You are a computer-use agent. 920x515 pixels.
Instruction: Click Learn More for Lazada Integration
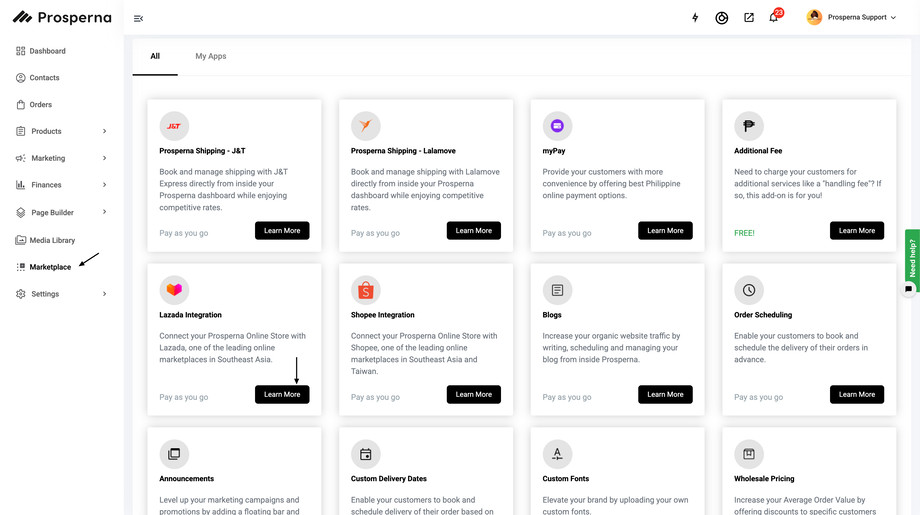282,394
